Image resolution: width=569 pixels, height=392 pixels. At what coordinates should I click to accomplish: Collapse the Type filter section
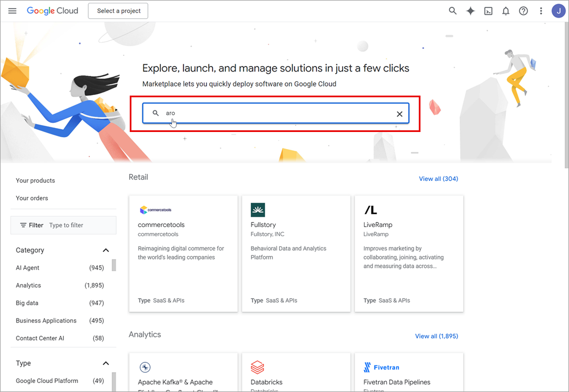click(x=105, y=364)
